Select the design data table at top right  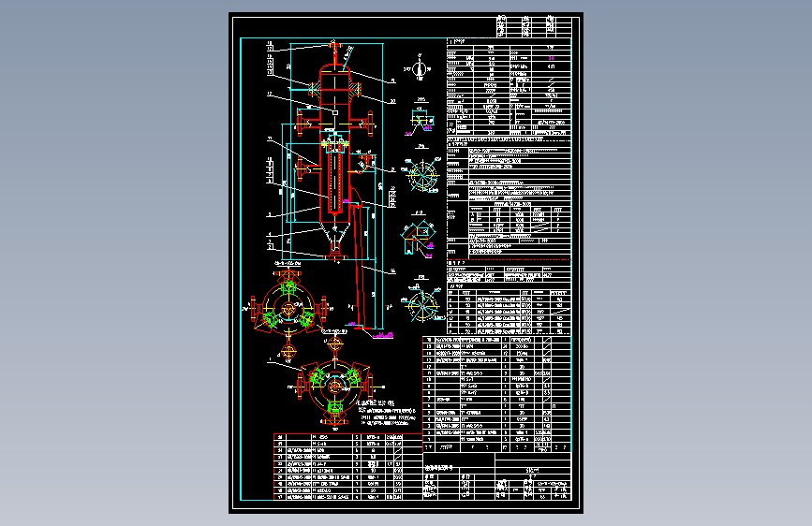click(x=509, y=87)
